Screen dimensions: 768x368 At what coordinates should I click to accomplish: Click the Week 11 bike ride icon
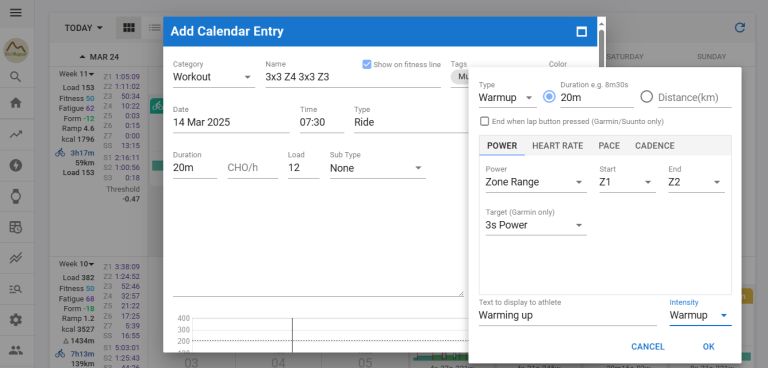point(60,153)
